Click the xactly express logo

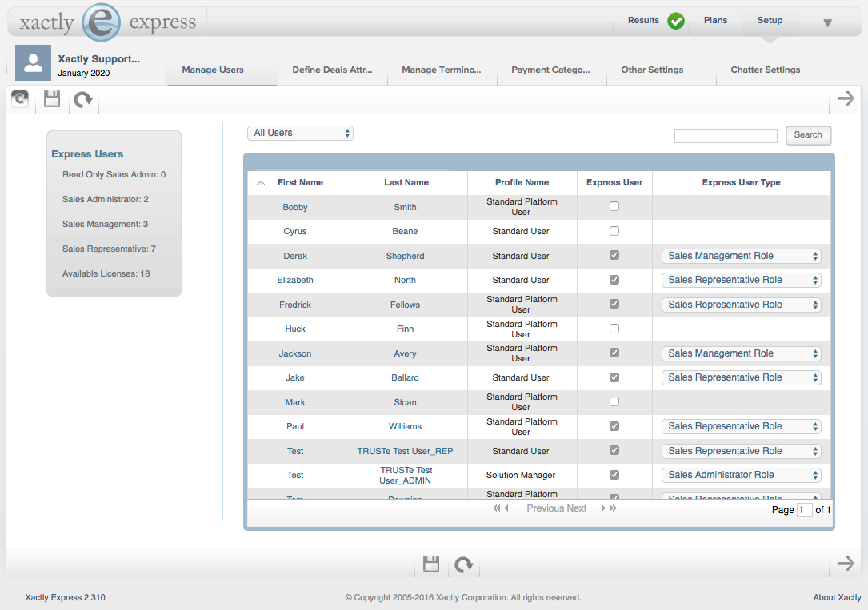pos(107,22)
